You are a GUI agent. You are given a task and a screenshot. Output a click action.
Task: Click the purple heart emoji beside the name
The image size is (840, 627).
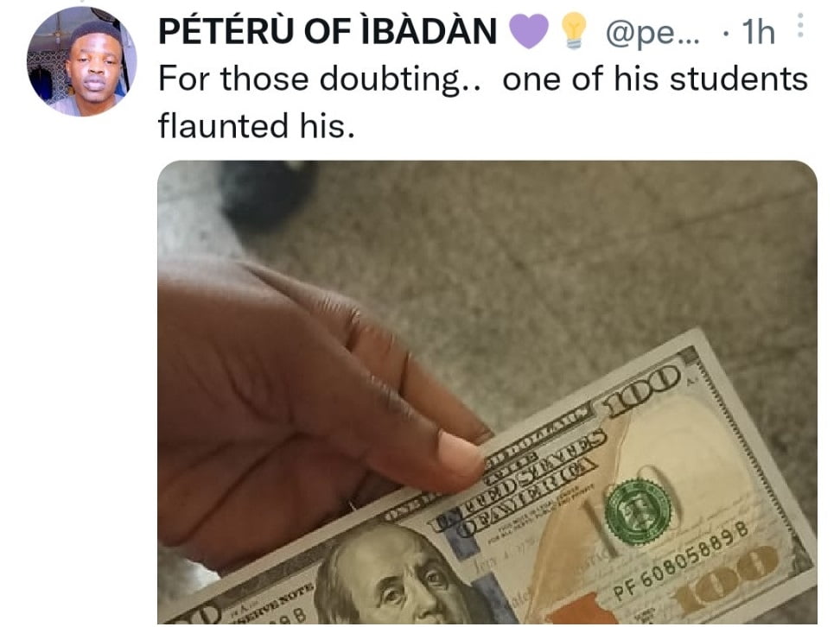529,31
